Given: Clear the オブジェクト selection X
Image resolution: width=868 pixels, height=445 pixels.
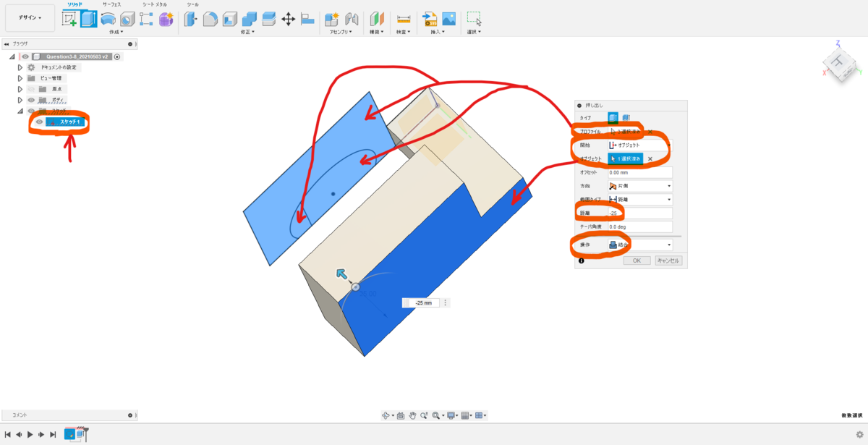Looking at the screenshot, I should click(650, 158).
